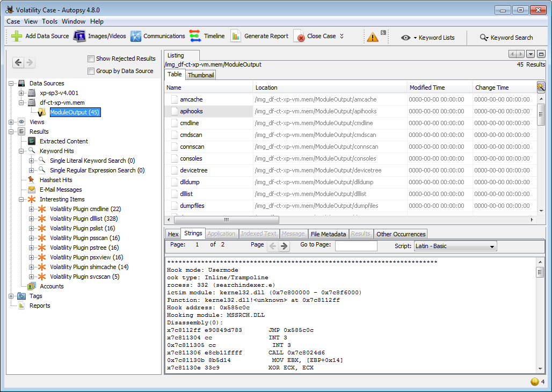Viewport: 552px width, 392px height.
Task: Open the Script dropdown showing Latin - Basic
Action: 454,246
